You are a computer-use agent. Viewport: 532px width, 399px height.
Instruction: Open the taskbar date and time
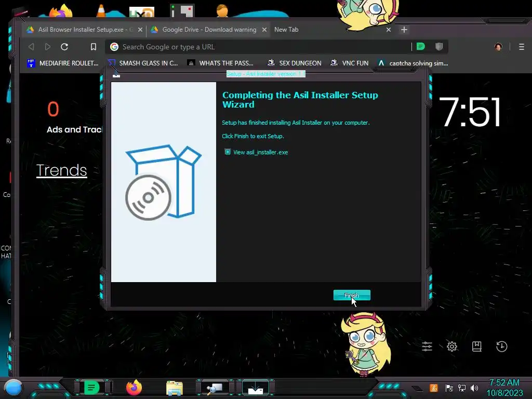[x=504, y=388]
